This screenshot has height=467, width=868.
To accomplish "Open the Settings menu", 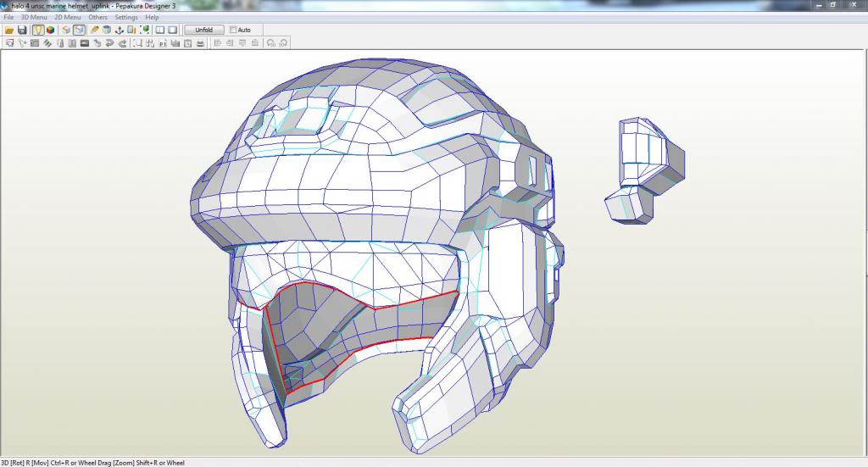I will [126, 17].
